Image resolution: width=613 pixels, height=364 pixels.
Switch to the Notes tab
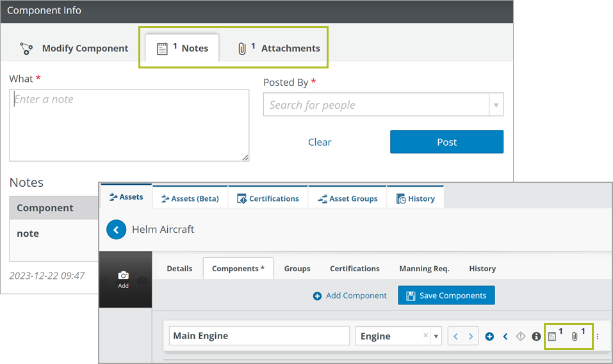(182, 49)
